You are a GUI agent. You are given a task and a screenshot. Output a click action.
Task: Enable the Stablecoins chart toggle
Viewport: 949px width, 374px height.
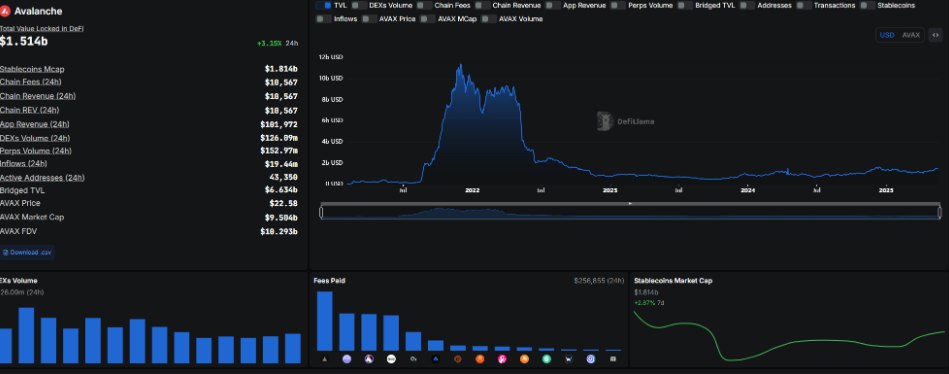coord(867,5)
